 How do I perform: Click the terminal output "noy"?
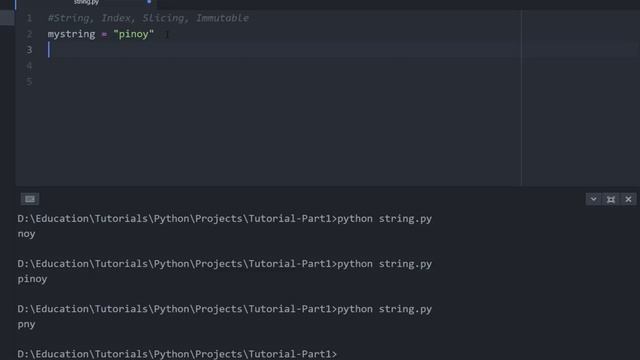pos(26,234)
